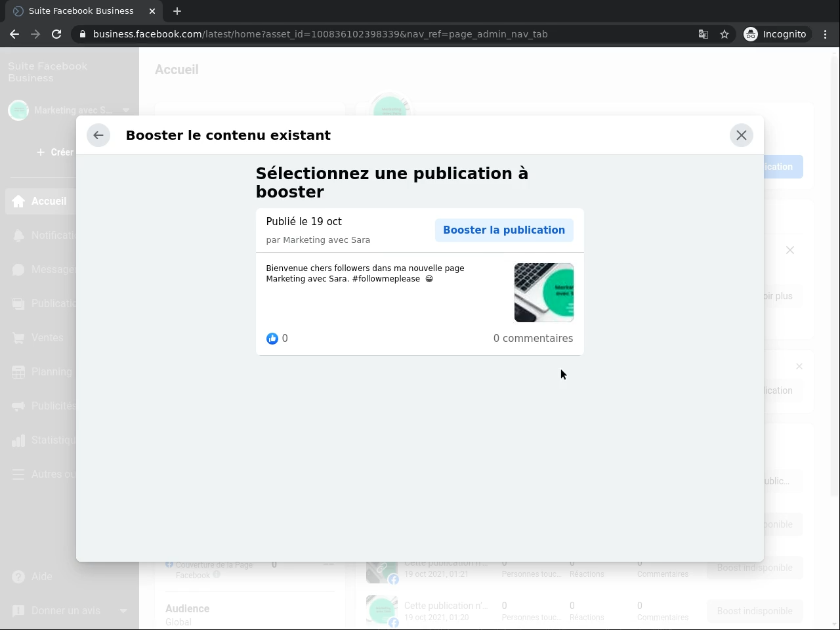Click the bar chart Statistiques icon

coord(18,440)
